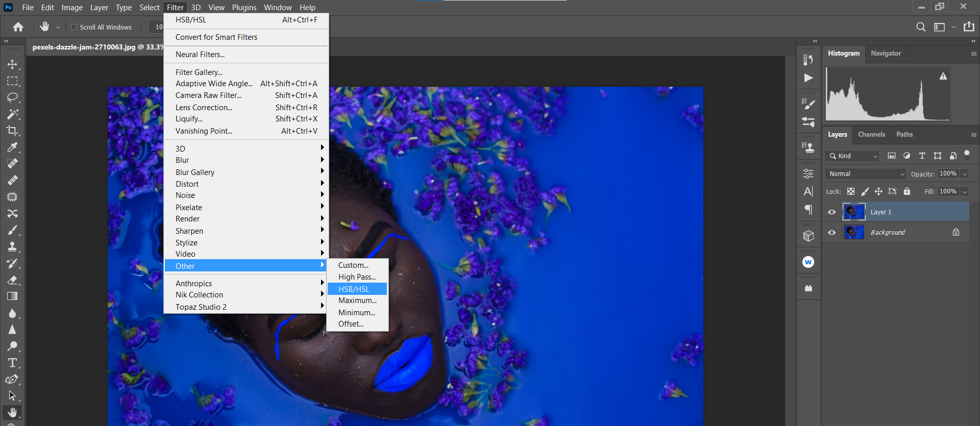Select the Crop tool
The width and height of the screenshot is (980, 426).
pyautogui.click(x=12, y=131)
